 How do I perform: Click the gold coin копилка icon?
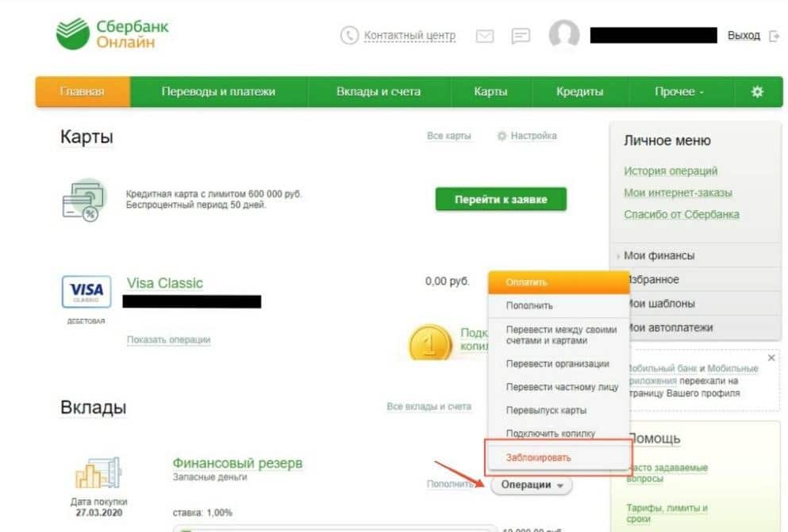coord(430,343)
